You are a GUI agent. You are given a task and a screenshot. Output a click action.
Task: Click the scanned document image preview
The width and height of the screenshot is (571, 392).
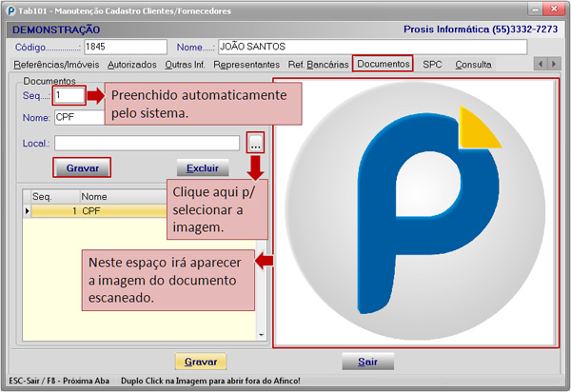coord(415,213)
